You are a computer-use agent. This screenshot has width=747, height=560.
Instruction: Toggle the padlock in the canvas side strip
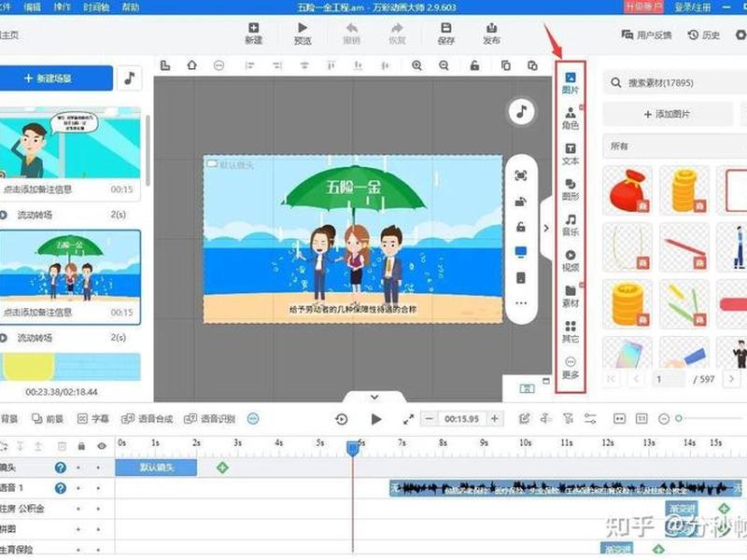[521, 227]
